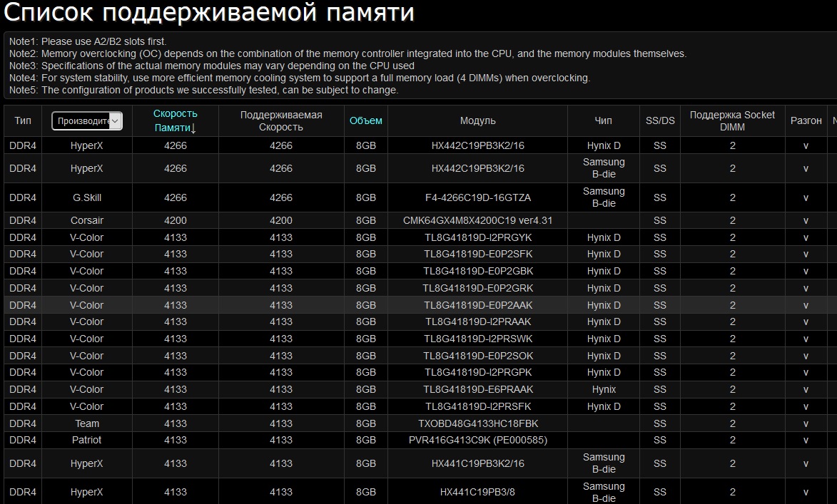
Task: Select module TL8G41819D-E0P2AAK
Action: 478,305
